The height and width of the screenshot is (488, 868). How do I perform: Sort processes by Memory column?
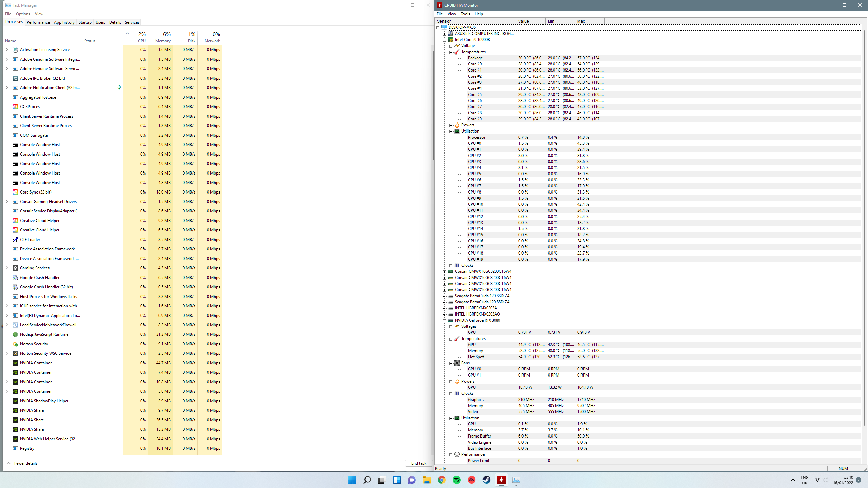[x=160, y=37]
